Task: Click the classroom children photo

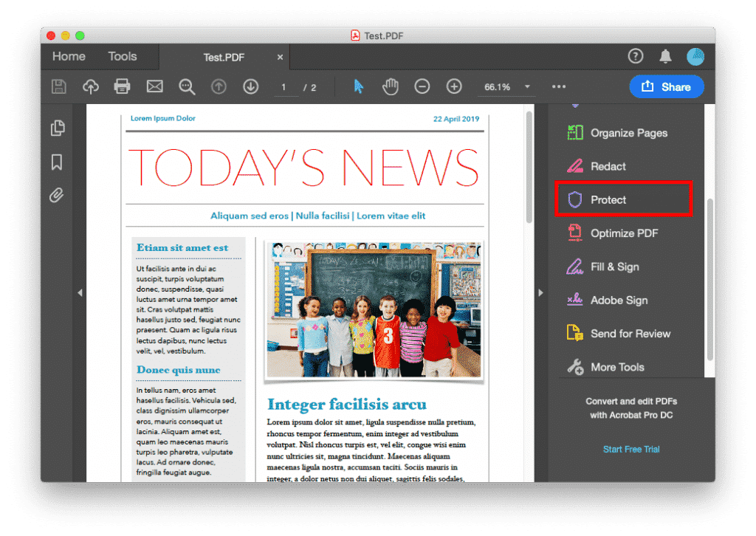Action: [x=374, y=309]
